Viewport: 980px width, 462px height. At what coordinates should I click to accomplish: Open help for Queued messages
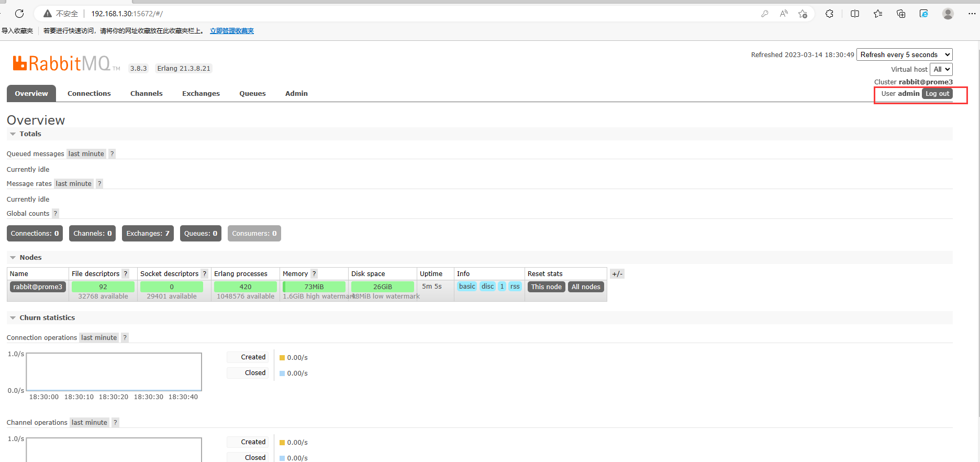[112, 153]
